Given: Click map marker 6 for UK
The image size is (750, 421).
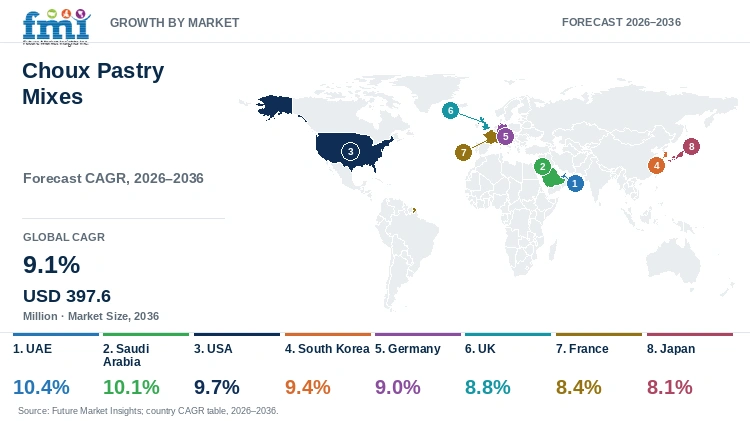Looking at the screenshot, I should coord(450,111).
